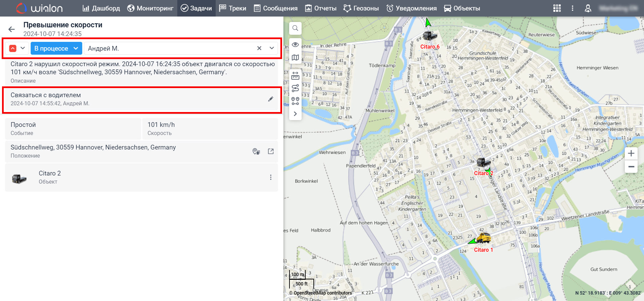Go to the Геозоны menu
The height and width of the screenshot is (301, 644).
tap(361, 8)
